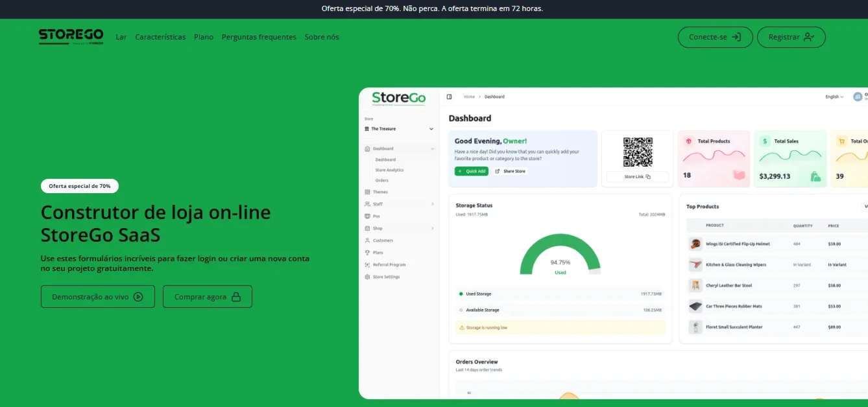This screenshot has height=407, width=868.
Task: Click the storage usage gauge at 94.75%
Action: pos(561,255)
